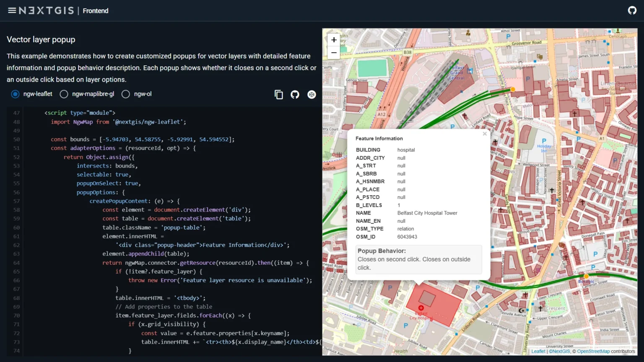This screenshot has height=362, width=644.
Task: Click the import NgwMap code line
Action: [x=118, y=122]
